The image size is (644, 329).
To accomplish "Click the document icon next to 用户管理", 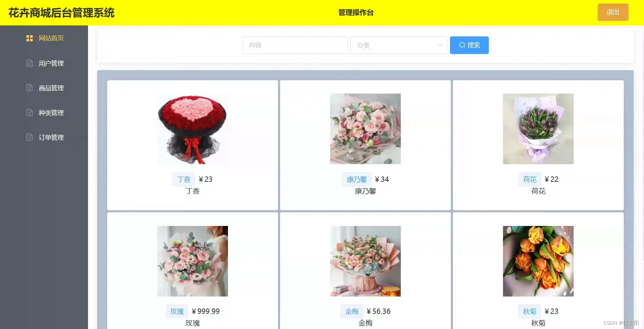I will [30, 63].
